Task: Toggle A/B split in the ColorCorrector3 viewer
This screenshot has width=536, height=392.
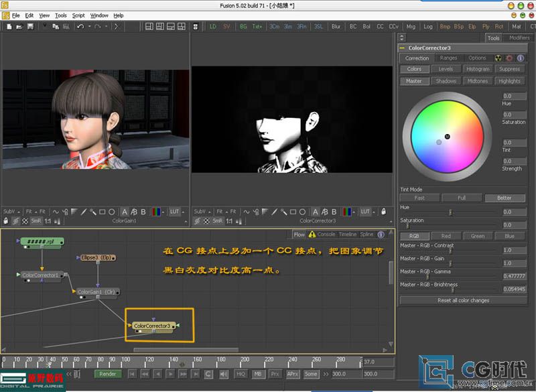Action: tap(325, 212)
